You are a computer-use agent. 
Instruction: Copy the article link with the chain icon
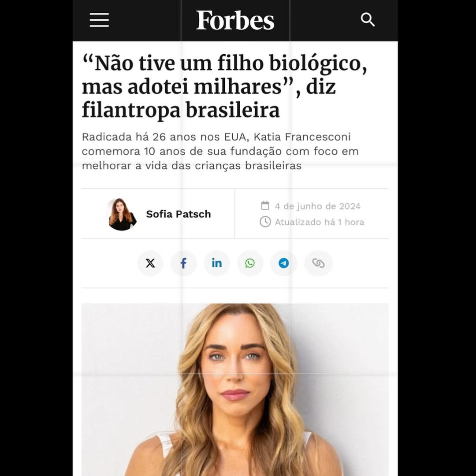(319, 263)
